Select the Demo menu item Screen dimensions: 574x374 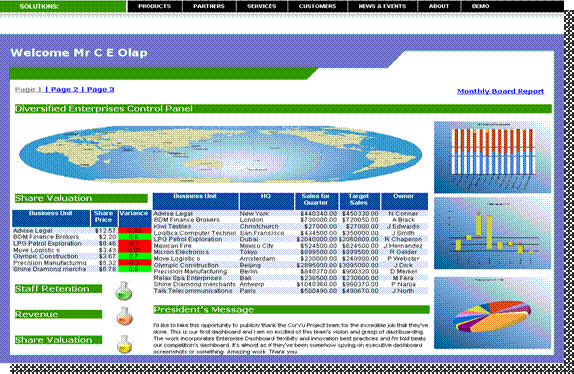click(x=481, y=6)
